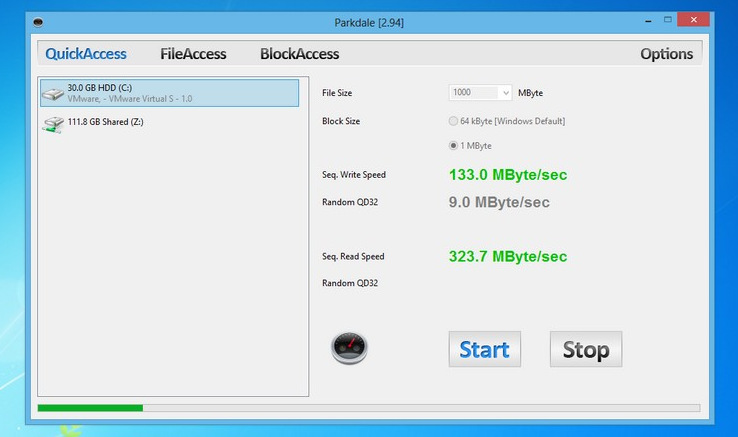This screenshot has height=437, width=738.
Task: Click the Random QD32 label beside 9.0 MByte/sec
Action: point(350,202)
